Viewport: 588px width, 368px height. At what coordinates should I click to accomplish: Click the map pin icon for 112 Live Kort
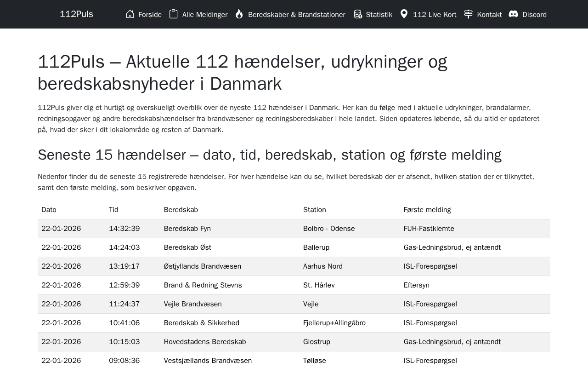pos(404,14)
